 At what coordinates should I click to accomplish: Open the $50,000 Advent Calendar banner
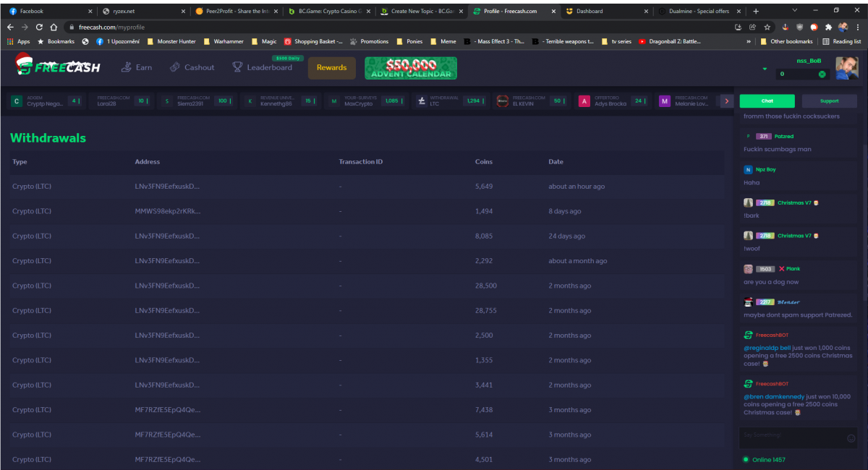coord(410,68)
